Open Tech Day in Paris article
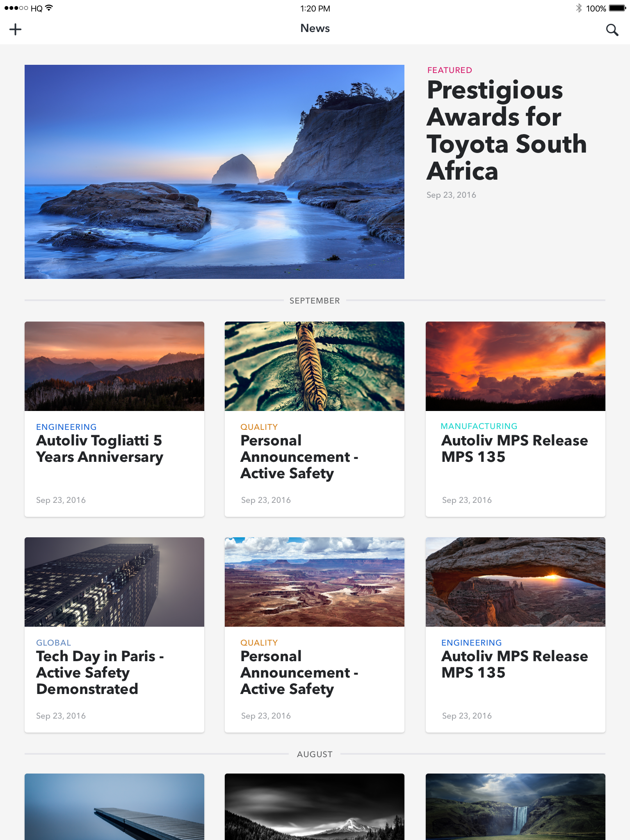The width and height of the screenshot is (630, 840). pos(100,672)
